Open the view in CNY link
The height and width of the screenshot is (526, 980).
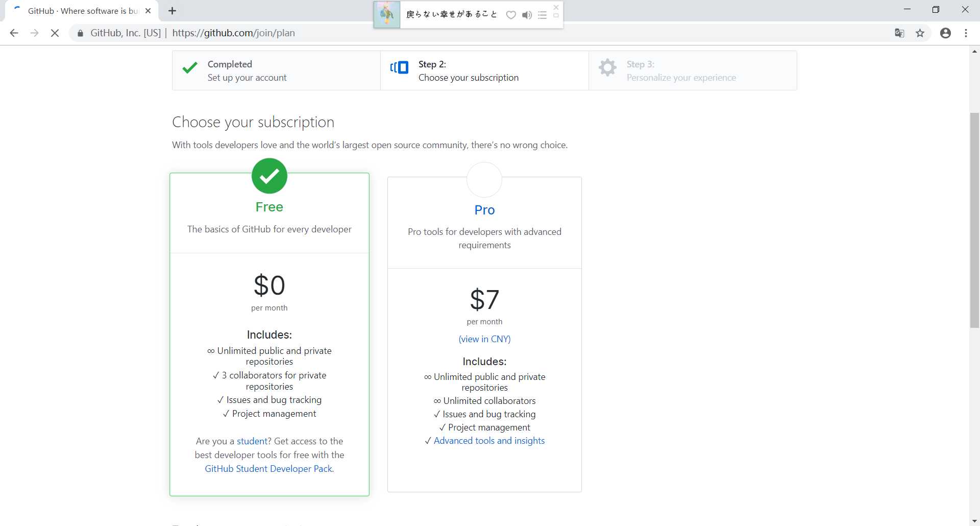[484, 339]
